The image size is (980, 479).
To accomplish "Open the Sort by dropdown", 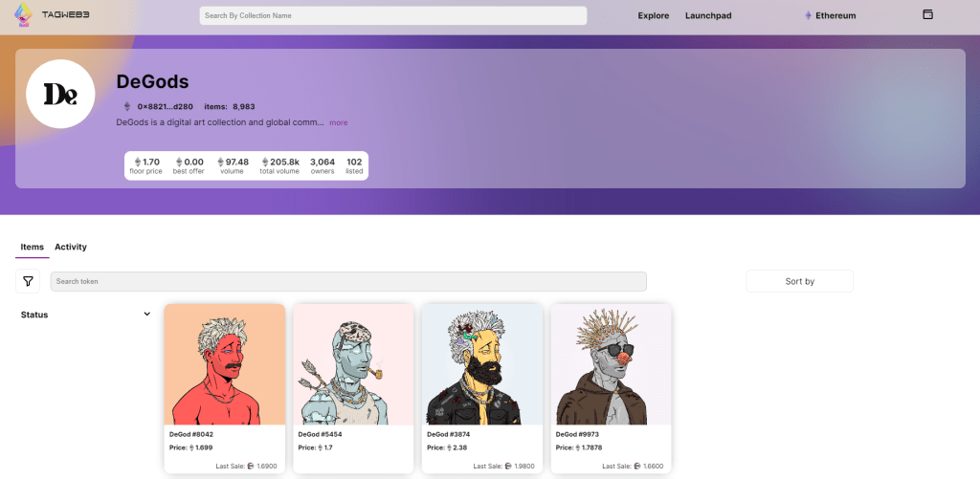I will 799,281.
